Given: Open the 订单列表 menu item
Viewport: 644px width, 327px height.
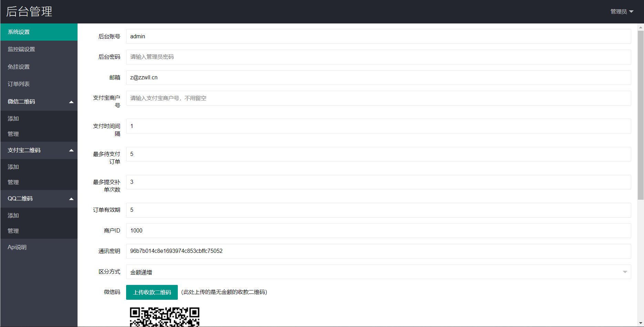Looking at the screenshot, I should point(39,84).
